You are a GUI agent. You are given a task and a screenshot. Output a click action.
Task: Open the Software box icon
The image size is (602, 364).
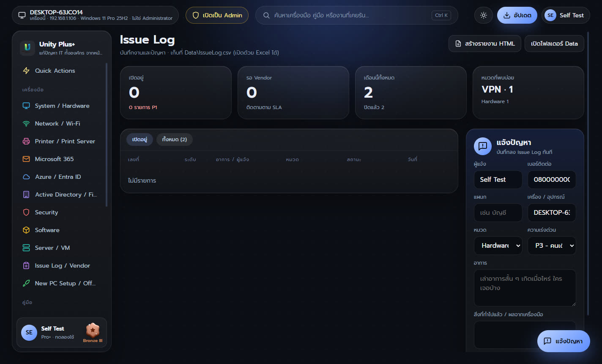point(26,230)
